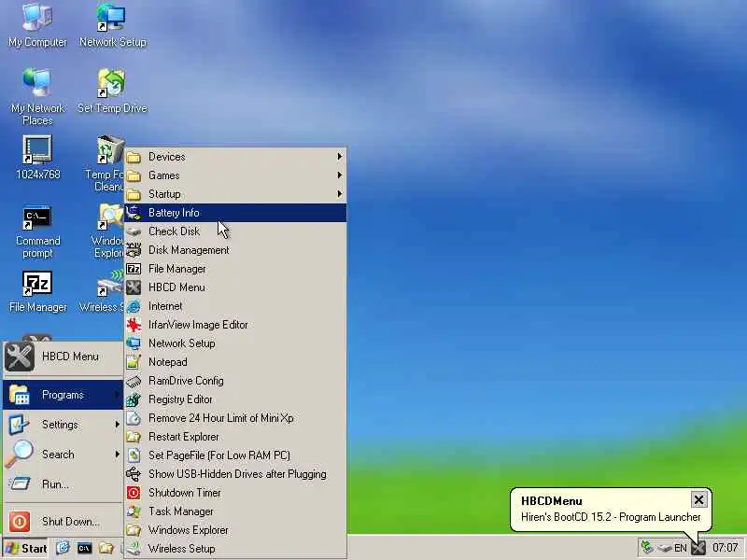Select Remove 24 Hour Limit of Mini Xp
747x560 pixels.
[x=235, y=418]
